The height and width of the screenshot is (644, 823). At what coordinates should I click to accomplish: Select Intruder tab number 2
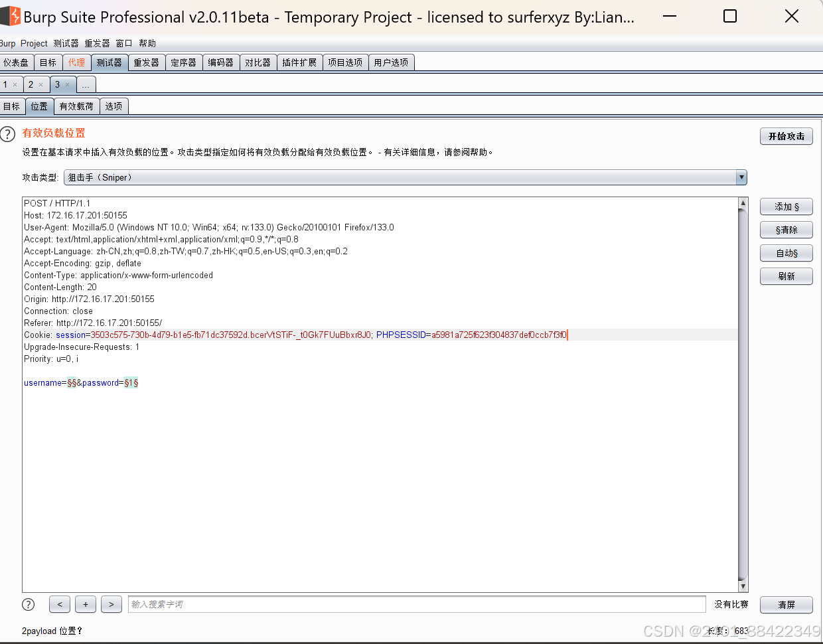pos(31,85)
